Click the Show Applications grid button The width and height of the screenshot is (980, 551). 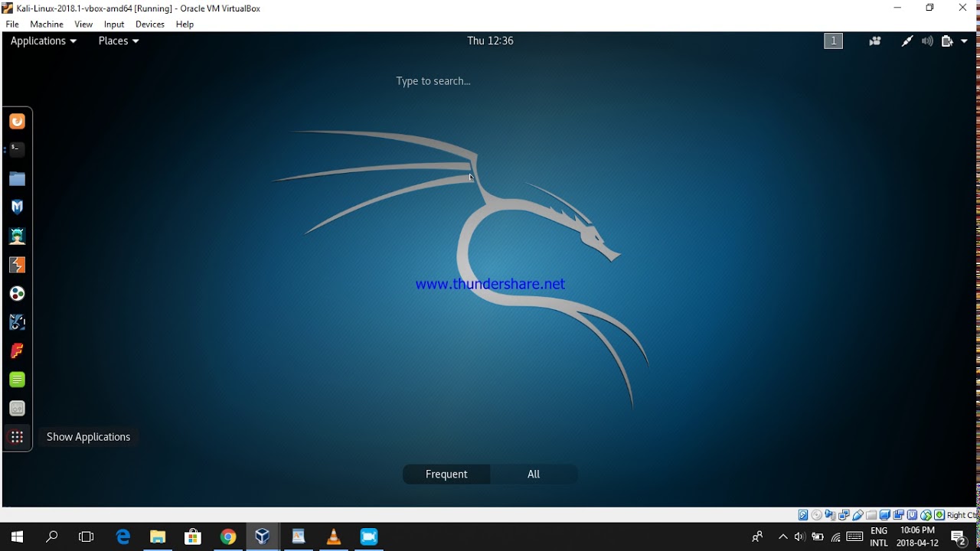point(17,437)
